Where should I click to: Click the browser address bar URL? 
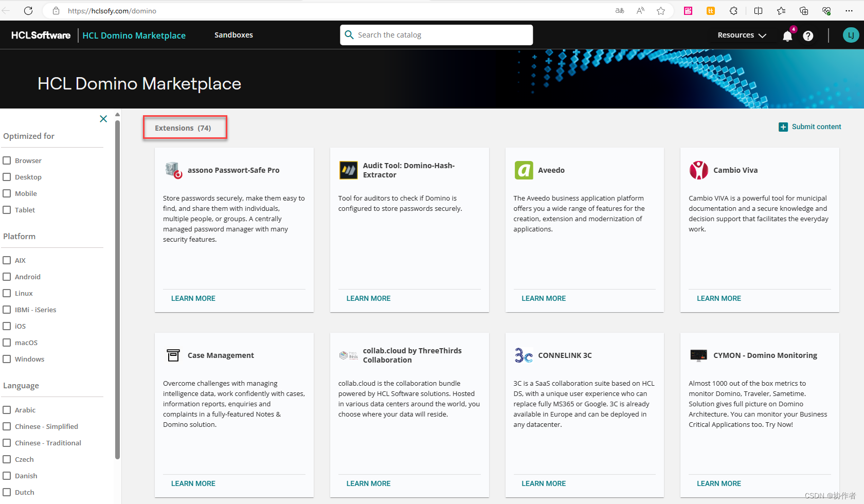click(112, 11)
